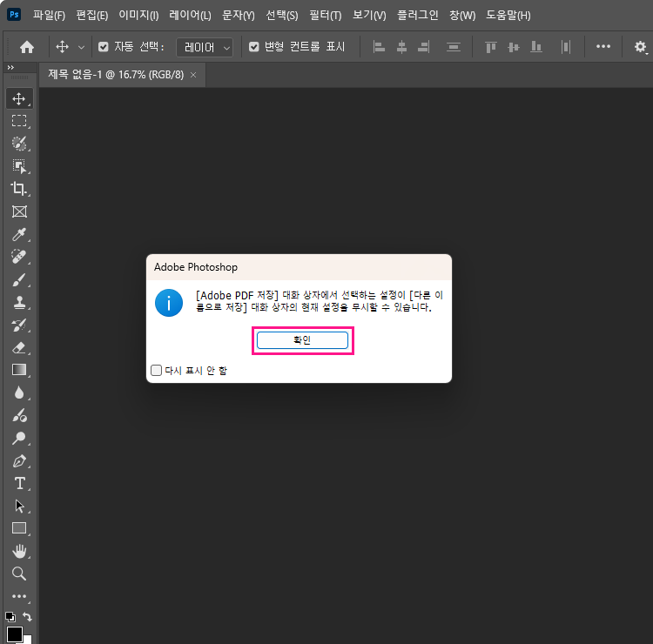Select the Rectangular Marquee tool
Viewport: 653px width, 644px height.
pyautogui.click(x=19, y=121)
